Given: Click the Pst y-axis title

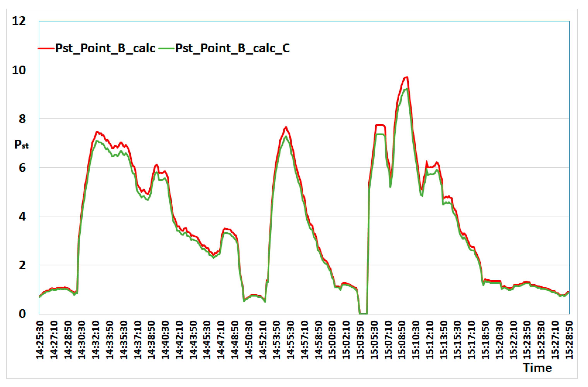Looking at the screenshot, I should [21, 144].
